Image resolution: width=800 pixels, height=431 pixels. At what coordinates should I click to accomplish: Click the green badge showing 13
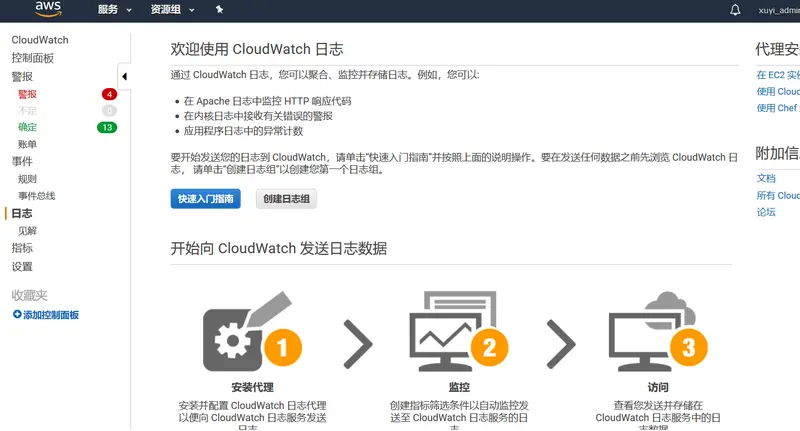pos(107,128)
